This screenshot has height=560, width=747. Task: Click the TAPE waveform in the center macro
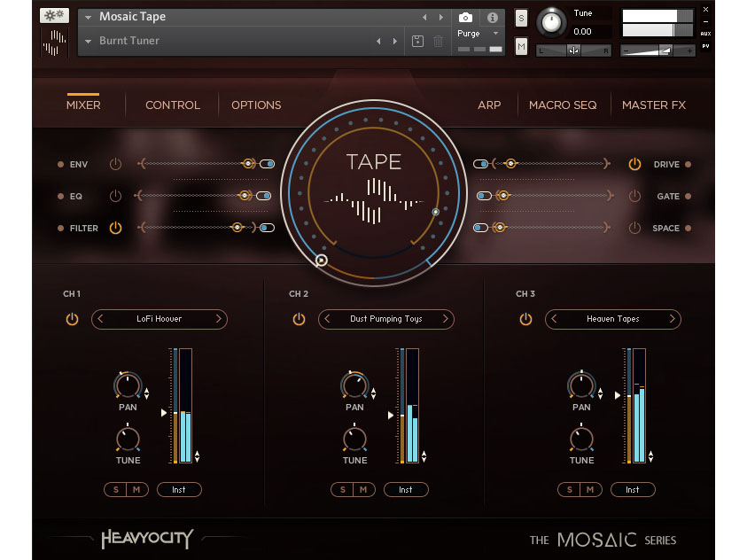374,200
